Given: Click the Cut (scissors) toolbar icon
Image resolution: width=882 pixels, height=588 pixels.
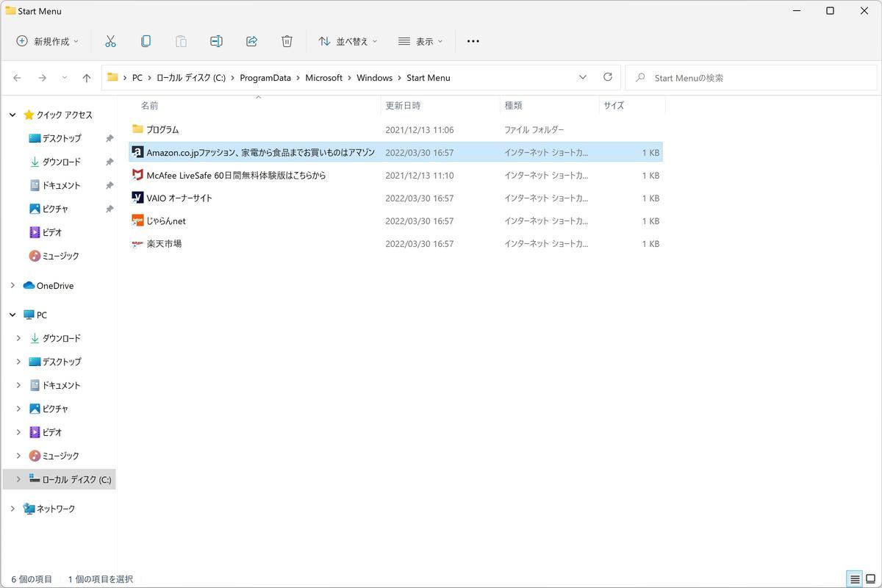Looking at the screenshot, I should coord(110,41).
